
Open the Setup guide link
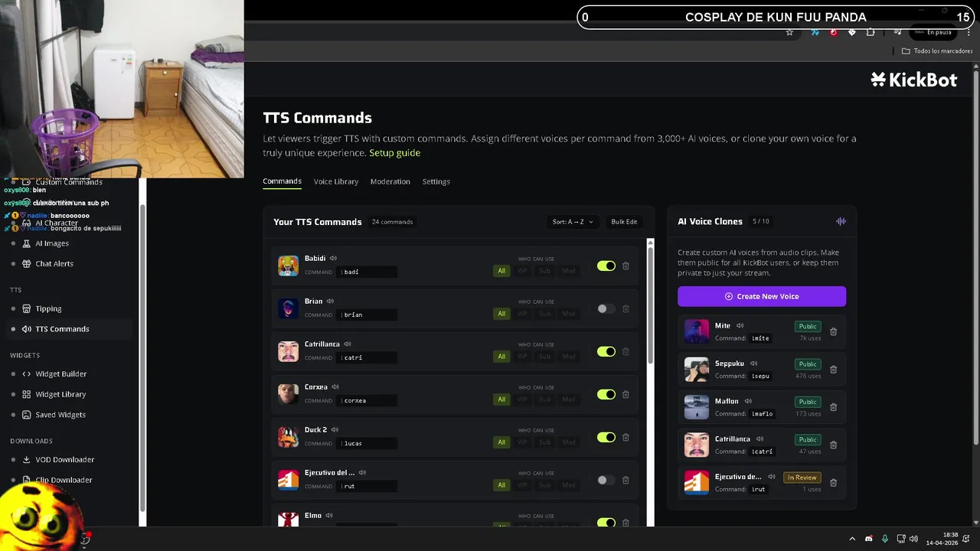pos(394,153)
